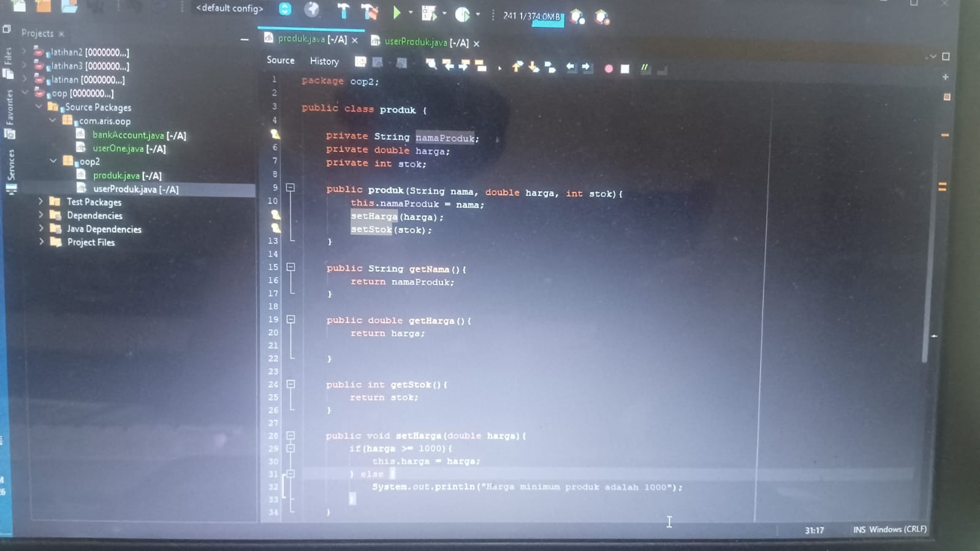Click the memory usage bar to collect garbage
The height and width of the screenshot is (551, 980).
click(533, 17)
